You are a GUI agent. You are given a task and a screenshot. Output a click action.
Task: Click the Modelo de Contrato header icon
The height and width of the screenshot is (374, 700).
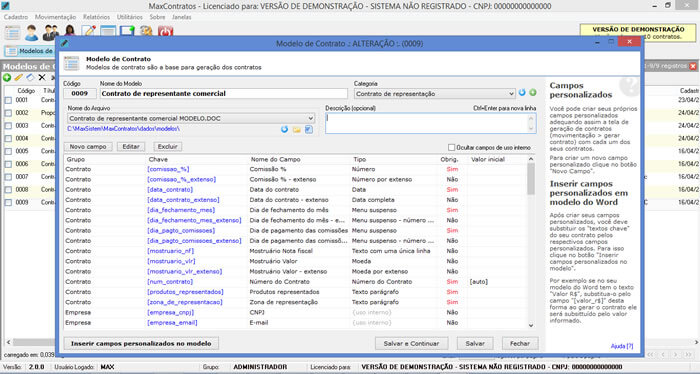71,63
